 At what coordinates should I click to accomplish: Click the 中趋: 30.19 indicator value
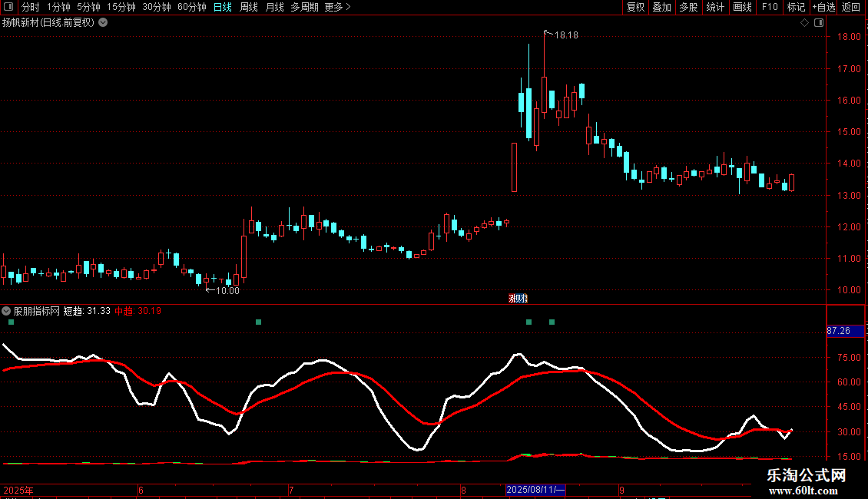click(x=137, y=311)
